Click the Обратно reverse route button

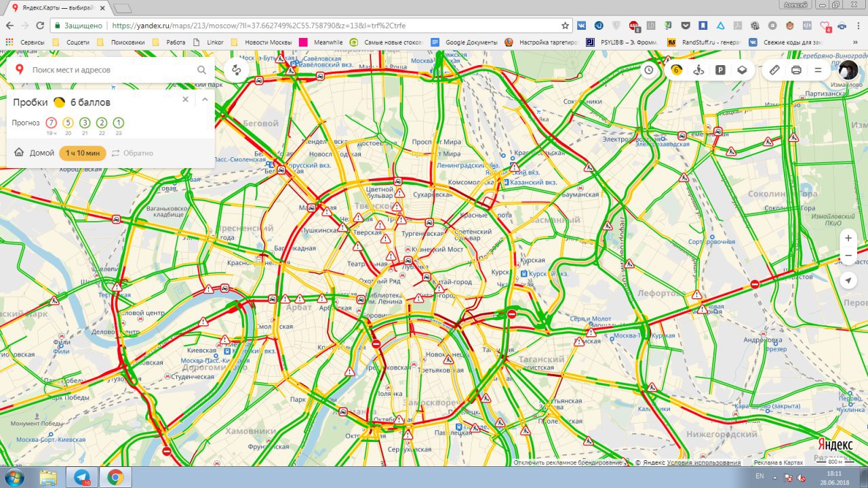coord(132,153)
